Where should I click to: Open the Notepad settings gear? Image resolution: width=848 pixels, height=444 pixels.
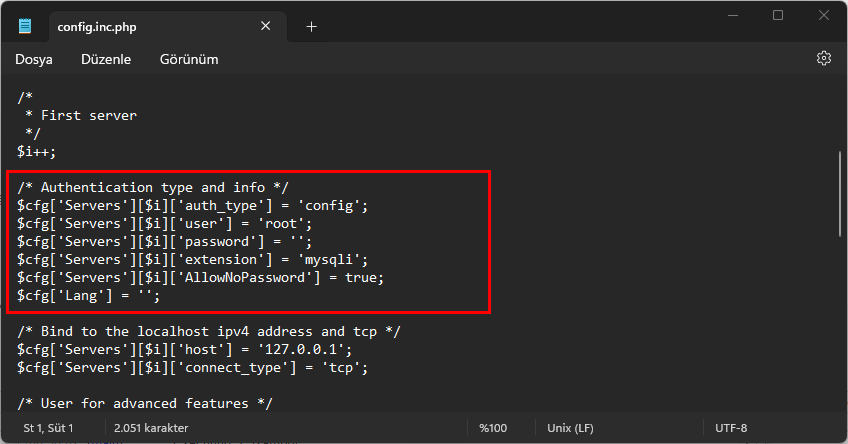(823, 58)
